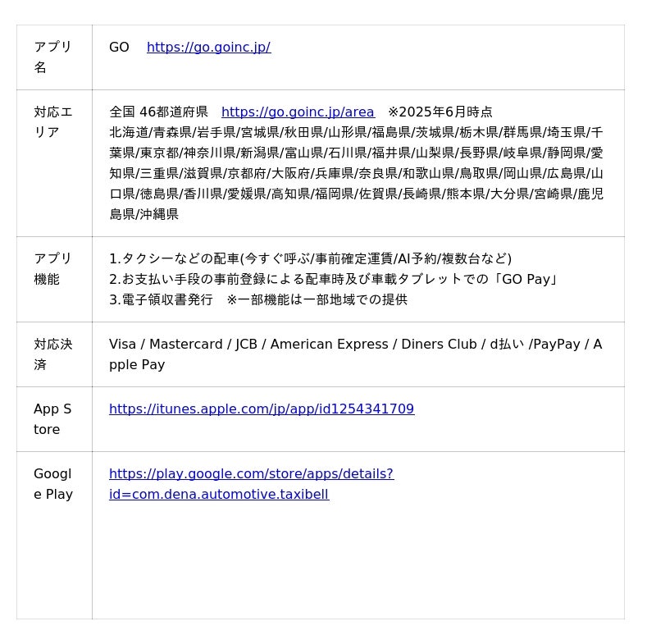The image size is (656, 644).
Task: Open the play.google.com store link
Action: click(x=251, y=474)
